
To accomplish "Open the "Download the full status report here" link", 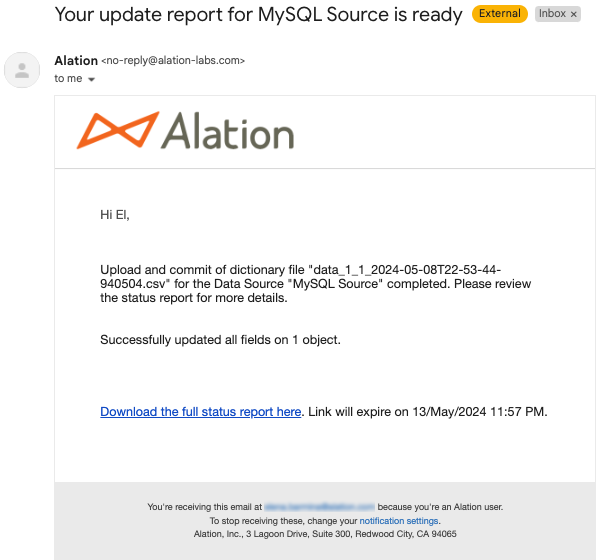I will tap(200, 412).
